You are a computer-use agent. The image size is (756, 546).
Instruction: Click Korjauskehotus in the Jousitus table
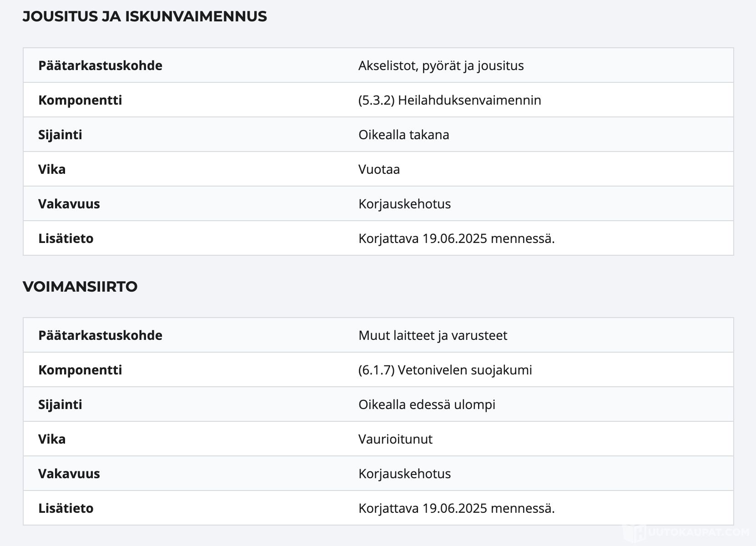coord(404,204)
